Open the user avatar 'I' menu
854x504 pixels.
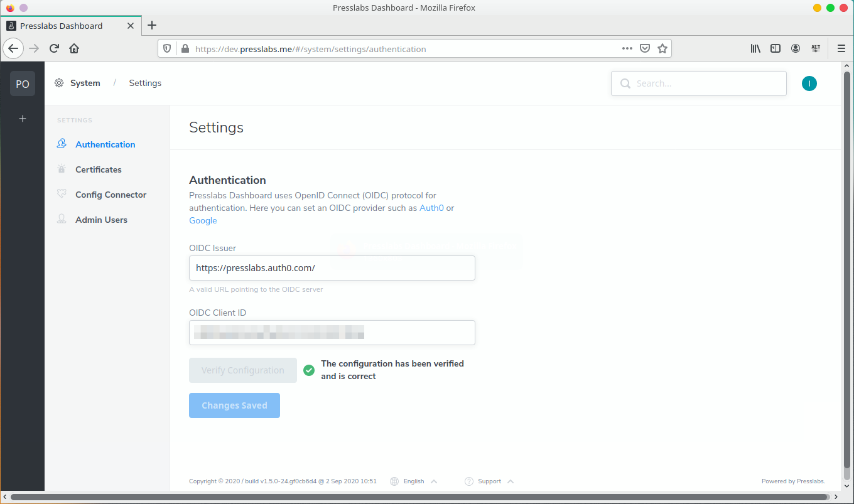click(x=809, y=83)
